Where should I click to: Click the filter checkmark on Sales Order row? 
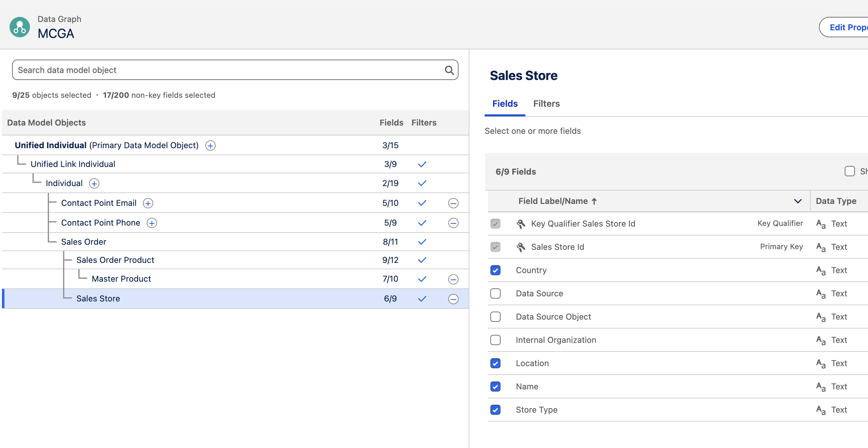point(422,242)
